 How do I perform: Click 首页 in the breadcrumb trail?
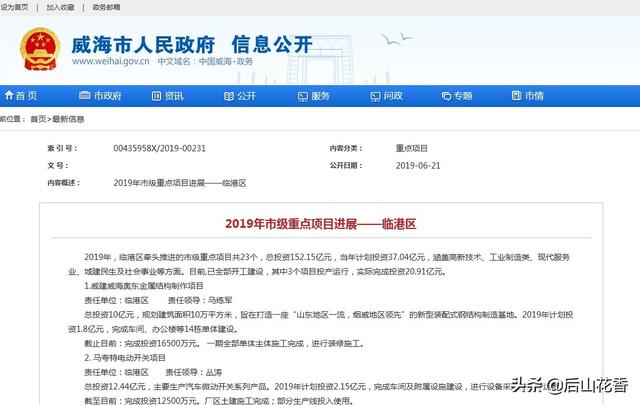[x=38, y=119]
